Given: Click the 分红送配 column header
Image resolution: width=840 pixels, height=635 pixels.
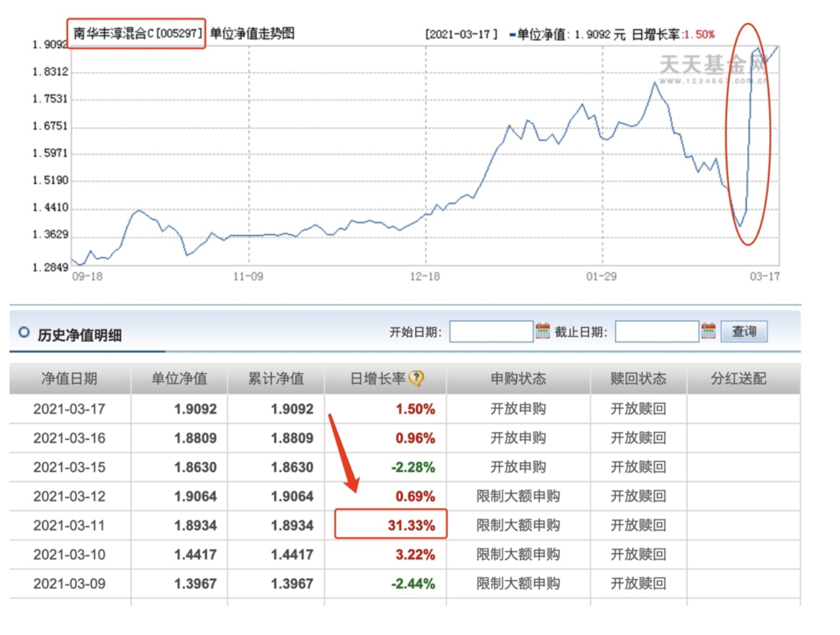Looking at the screenshot, I should pyautogui.click(x=738, y=379).
